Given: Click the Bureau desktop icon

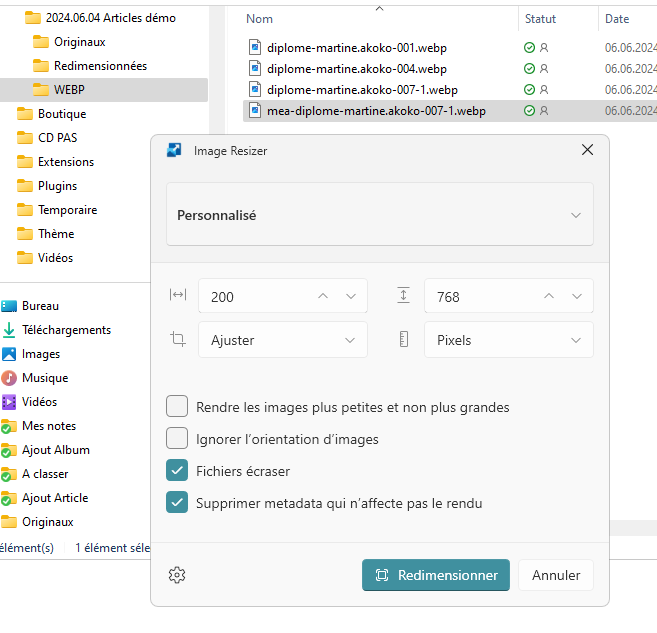Looking at the screenshot, I should [9, 306].
